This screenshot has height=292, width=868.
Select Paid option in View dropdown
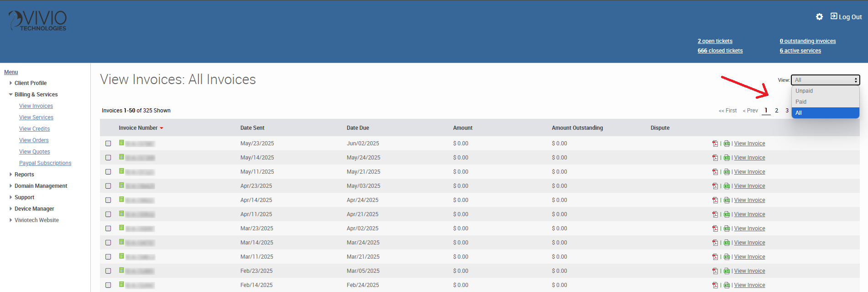[801, 102]
